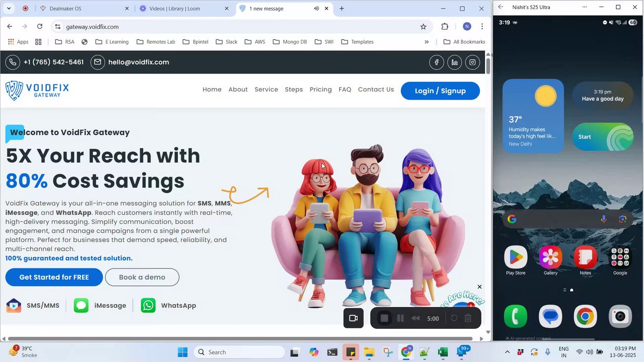This screenshot has width=644, height=362.
Task: Open the Templates bookmarks folder
Action: (x=357, y=42)
